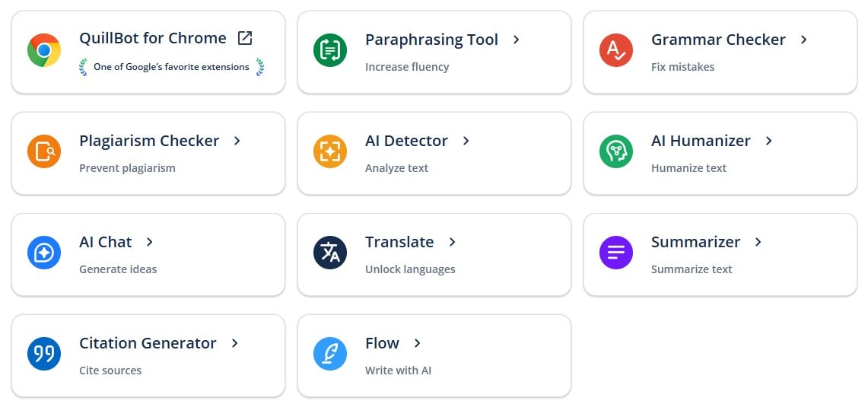868x404 pixels.
Task: Select the Translate title text
Action: [399, 242]
